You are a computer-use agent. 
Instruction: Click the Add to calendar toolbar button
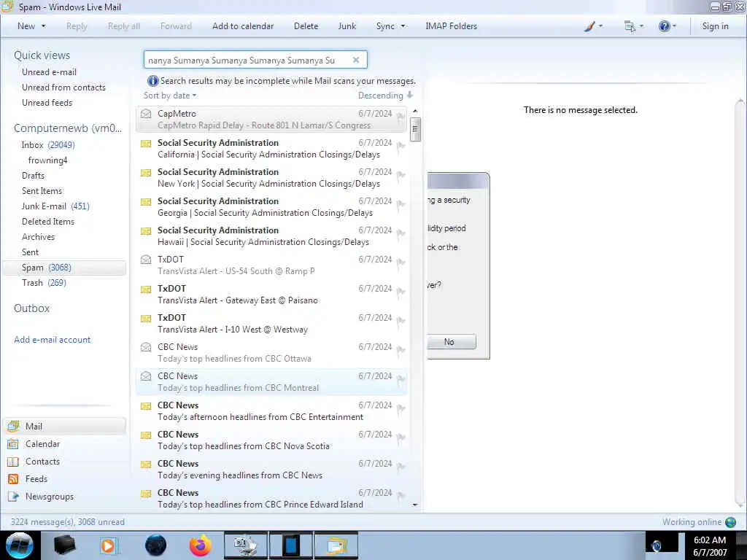point(243,26)
